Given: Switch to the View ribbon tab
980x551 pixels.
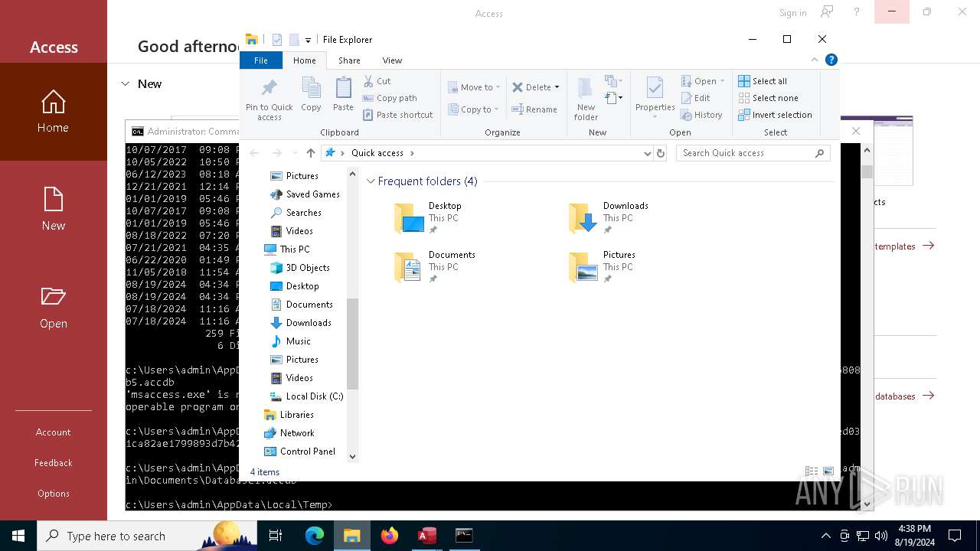Looking at the screenshot, I should point(392,60).
